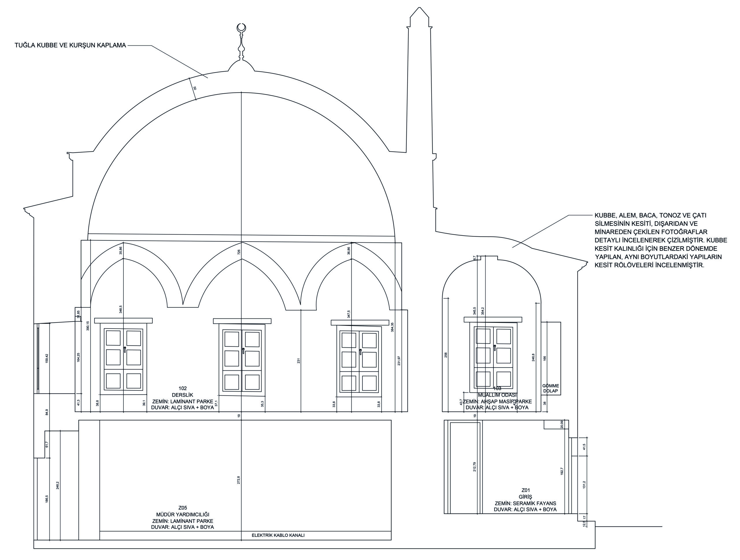740x560 pixels.
Task: Click the 'GÖMME DOLAP' label
Action: [x=550, y=388]
